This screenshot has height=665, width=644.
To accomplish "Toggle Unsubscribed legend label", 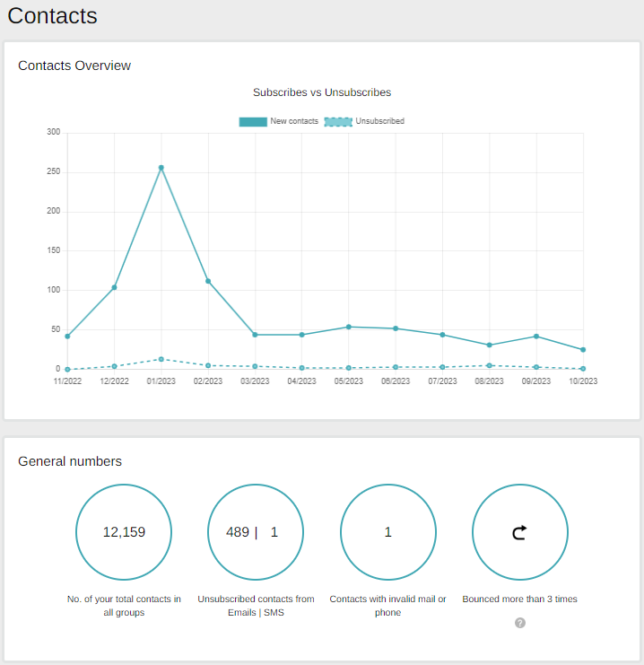I will 379,121.
